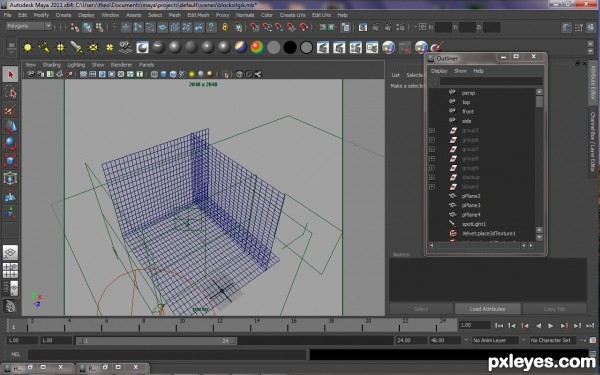Click the question mark snap icon
The height and width of the screenshot is (375, 600).
pos(211,27)
